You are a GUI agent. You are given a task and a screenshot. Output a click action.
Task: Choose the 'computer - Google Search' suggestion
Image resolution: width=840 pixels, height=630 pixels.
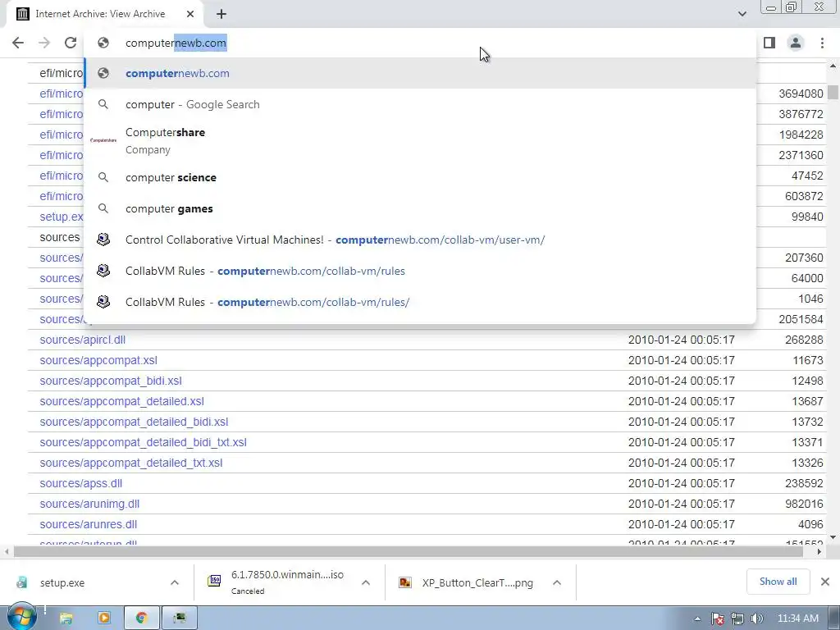tap(421, 104)
